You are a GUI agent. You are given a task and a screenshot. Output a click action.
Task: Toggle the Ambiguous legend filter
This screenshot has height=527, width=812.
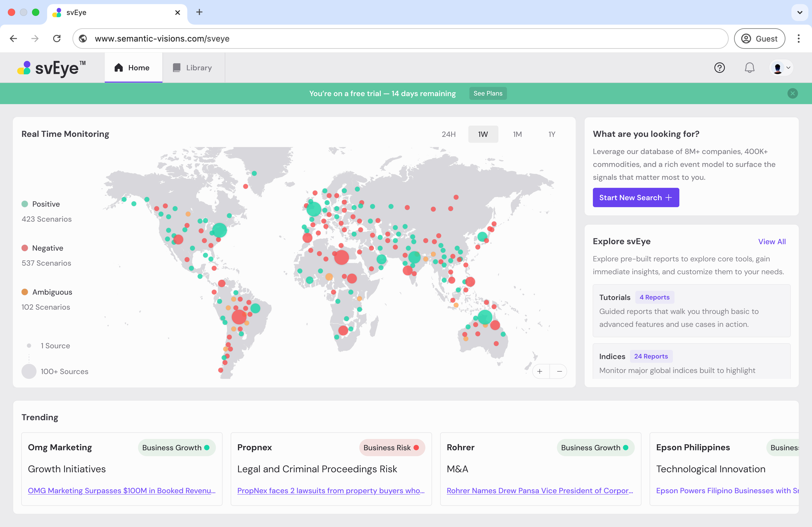point(47,292)
